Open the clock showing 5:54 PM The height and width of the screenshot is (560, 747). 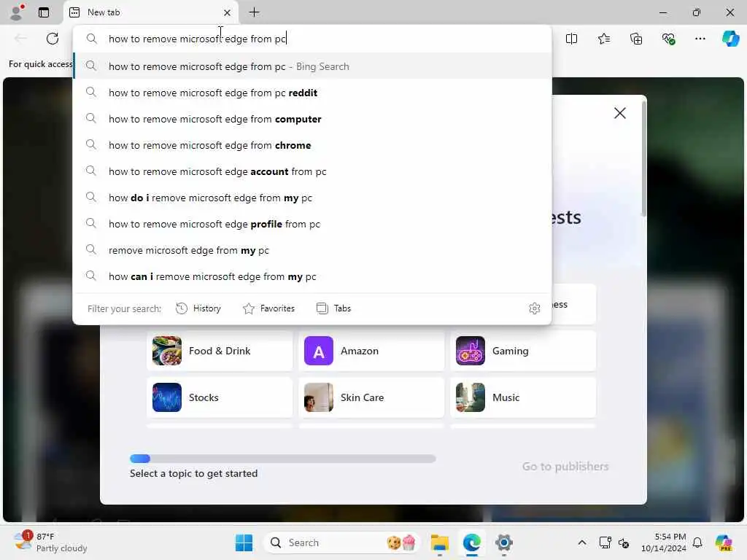(x=663, y=542)
